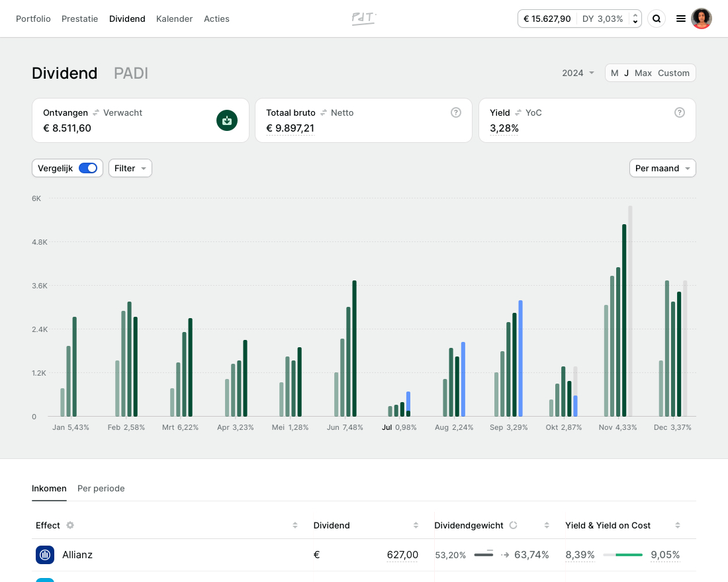Click the gear icon next to Effect
Image resolution: width=728 pixels, height=582 pixels.
click(x=70, y=525)
